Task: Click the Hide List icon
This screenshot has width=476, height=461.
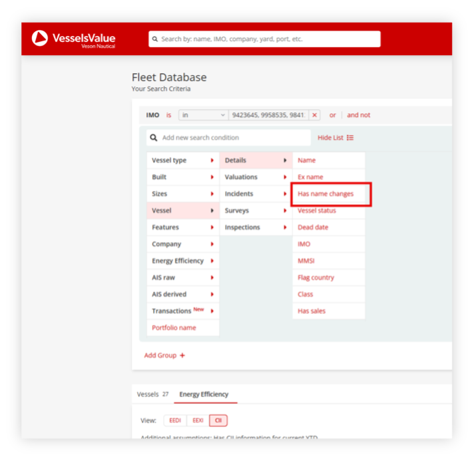Action: pos(350,138)
